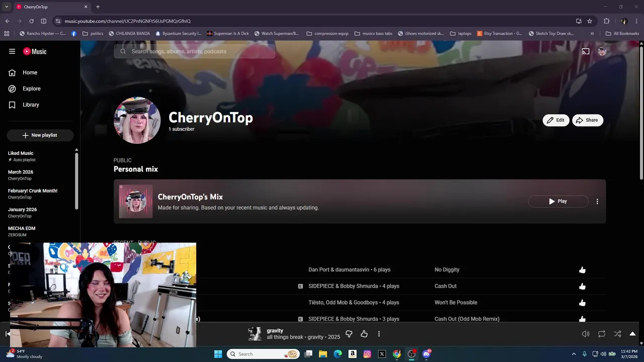This screenshot has width=644, height=362.
Task: Open player bar more actions menu
Action: [x=379, y=334]
